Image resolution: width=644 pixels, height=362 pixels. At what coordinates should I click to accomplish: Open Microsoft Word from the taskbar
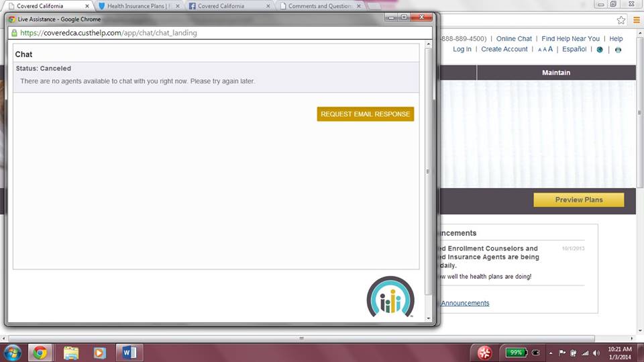click(x=129, y=353)
